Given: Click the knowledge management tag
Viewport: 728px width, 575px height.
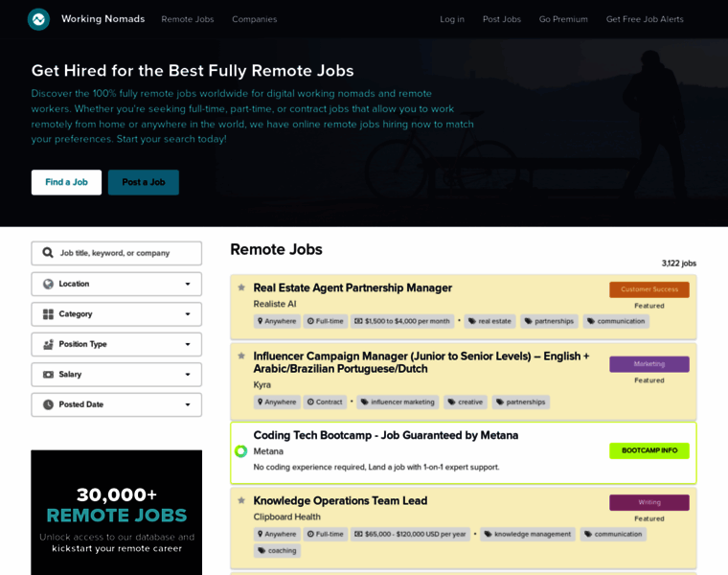Looking at the screenshot, I should [x=528, y=534].
